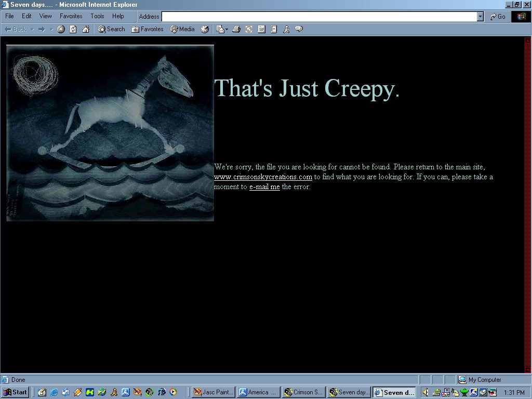Click the Edit page icon in toolbar

(261, 29)
